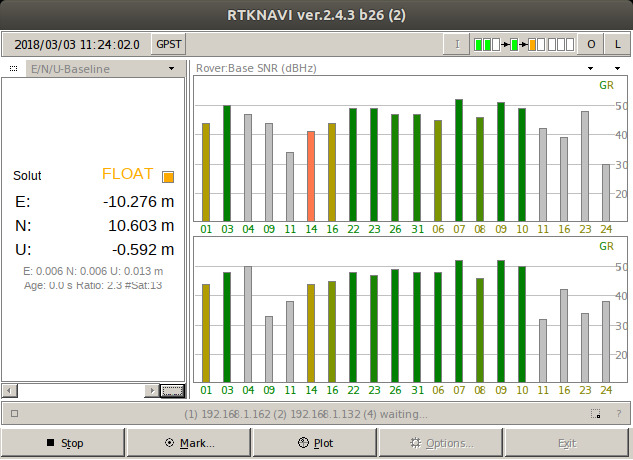
Task: Click the scrollbar left arrow in solution panel
Action: coord(9,390)
